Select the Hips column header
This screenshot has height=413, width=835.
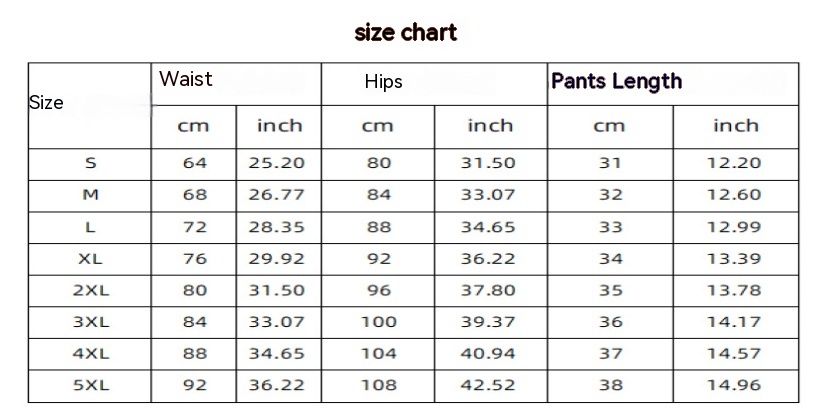click(383, 82)
